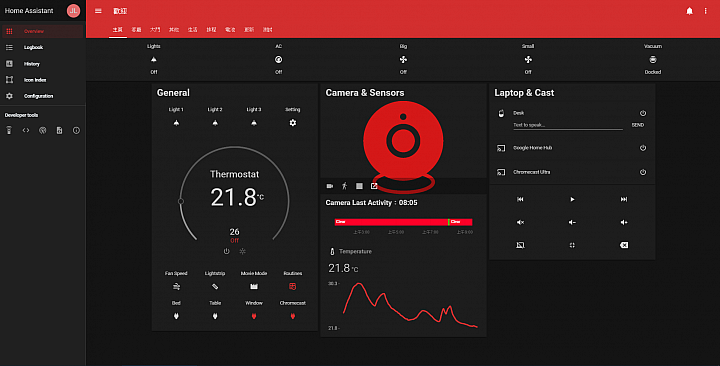Viewport: 720px width, 366px height.
Task: Toggle the Window plug switch
Action: tap(254, 316)
